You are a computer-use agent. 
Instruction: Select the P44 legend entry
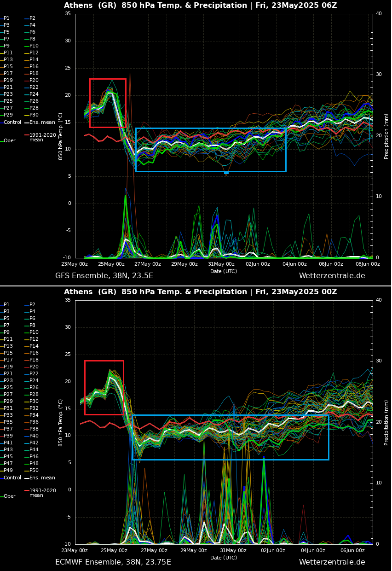point(34,449)
